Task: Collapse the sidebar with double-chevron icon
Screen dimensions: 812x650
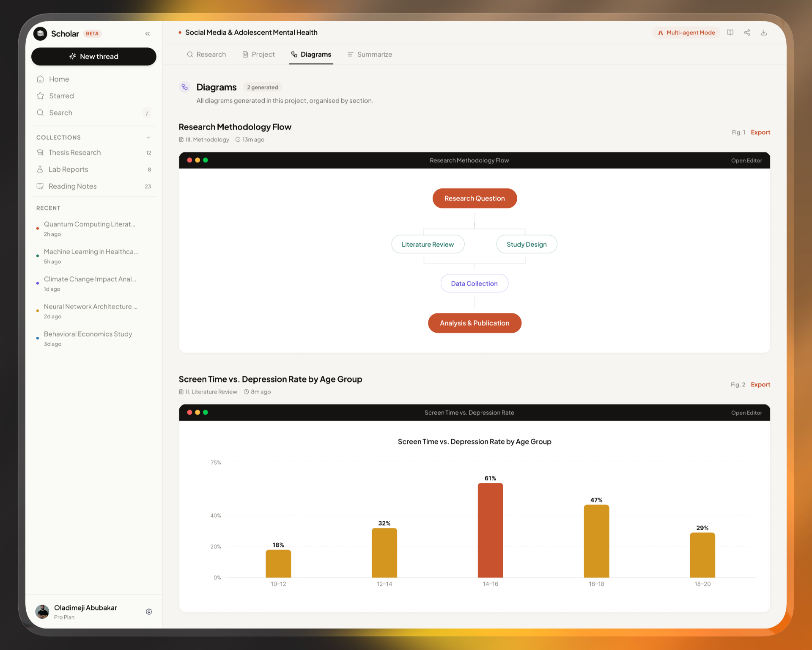Action: [x=148, y=34]
